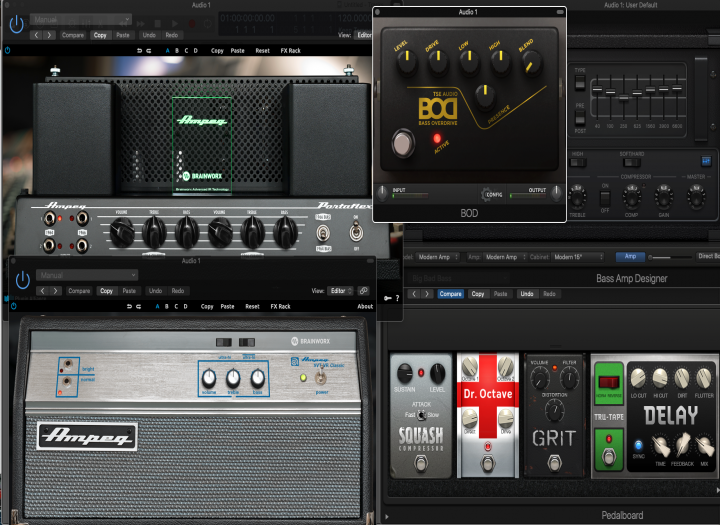Screen dimensions: 720x525
Task: Click the SVT-VR normal input jack
Action: pos(68,382)
